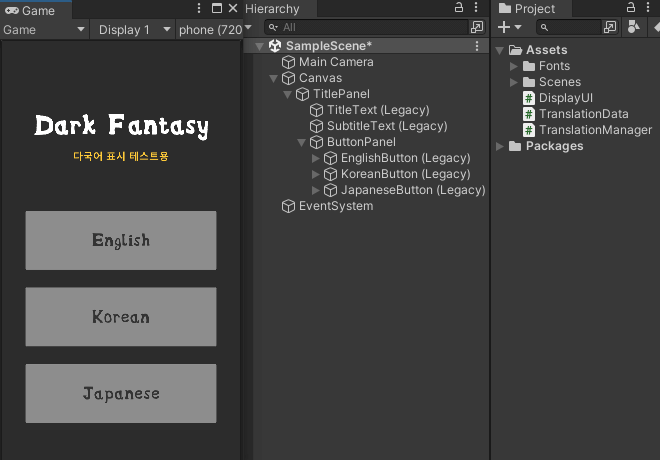
Task: Select SampleScene in Hierarchy
Action: (329, 46)
